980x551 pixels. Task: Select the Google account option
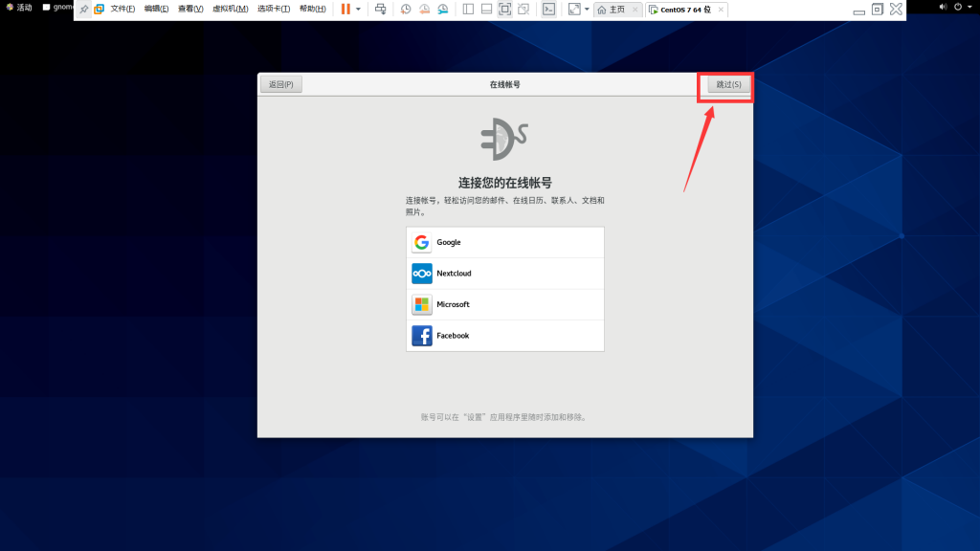505,242
